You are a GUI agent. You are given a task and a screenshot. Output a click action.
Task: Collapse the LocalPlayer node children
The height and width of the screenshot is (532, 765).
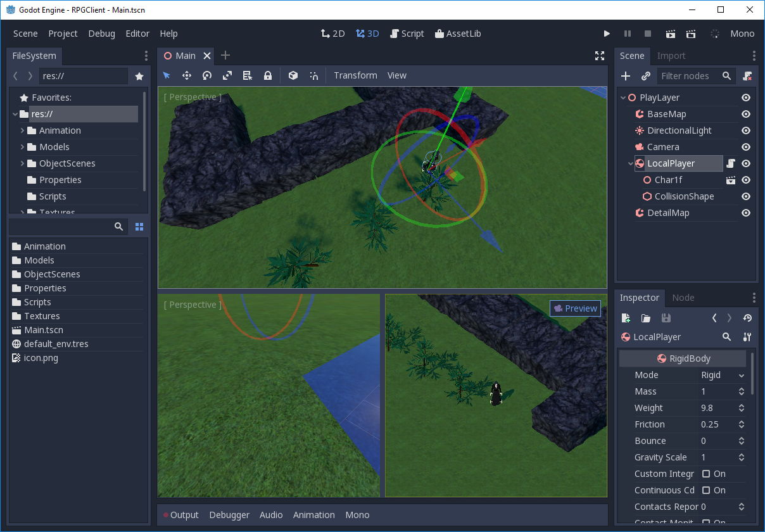[x=630, y=163]
